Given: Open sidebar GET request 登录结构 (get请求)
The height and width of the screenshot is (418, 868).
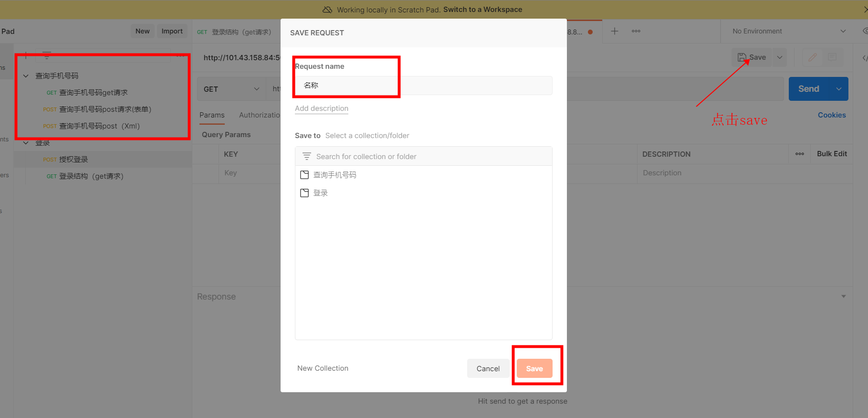Looking at the screenshot, I should (x=91, y=176).
